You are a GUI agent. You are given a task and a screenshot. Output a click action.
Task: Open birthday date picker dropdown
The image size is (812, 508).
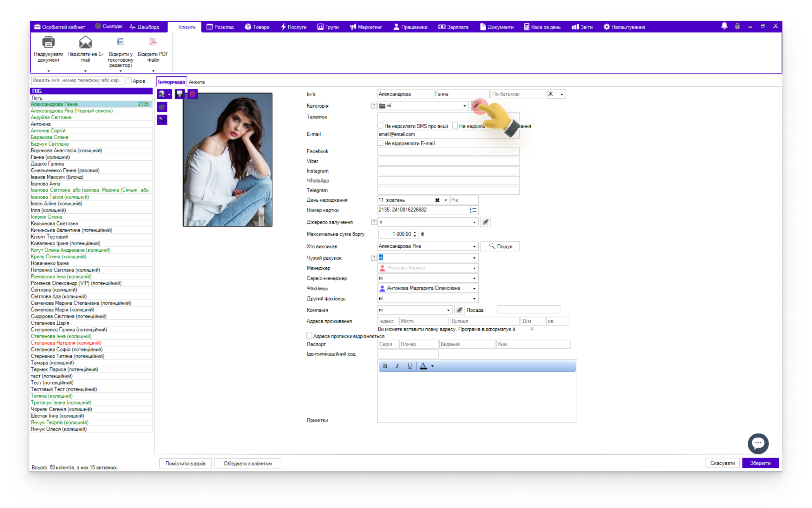pyautogui.click(x=446, y=200)
